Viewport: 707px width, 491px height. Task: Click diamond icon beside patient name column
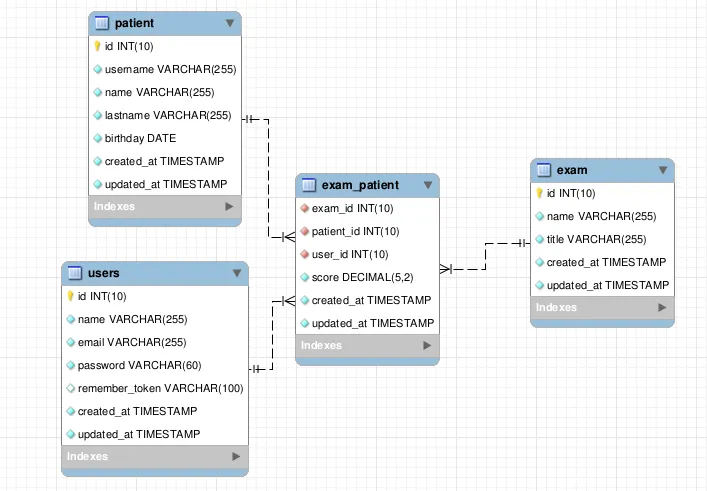pos(97,92)
